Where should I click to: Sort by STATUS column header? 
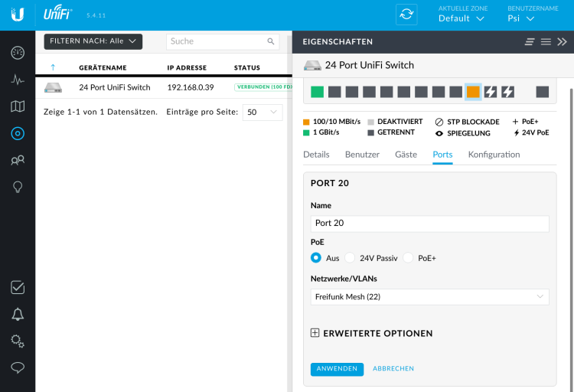[247, 68]
